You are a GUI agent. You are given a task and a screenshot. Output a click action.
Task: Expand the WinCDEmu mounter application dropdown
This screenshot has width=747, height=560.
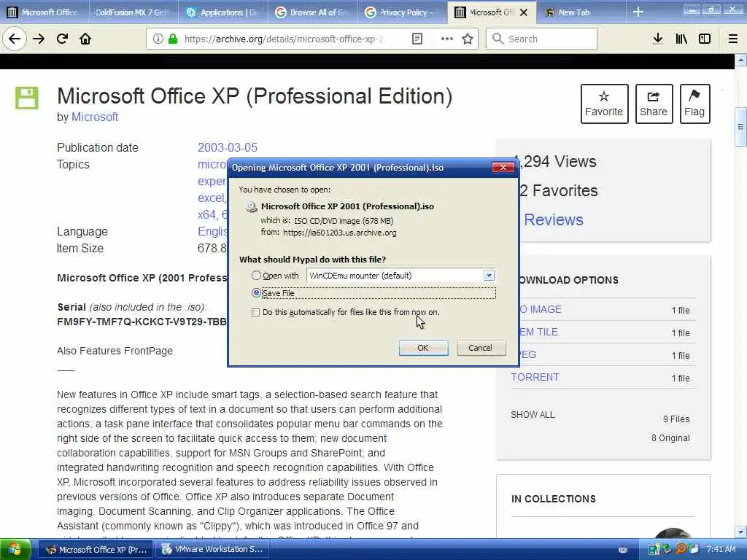(x=489, y=275)
